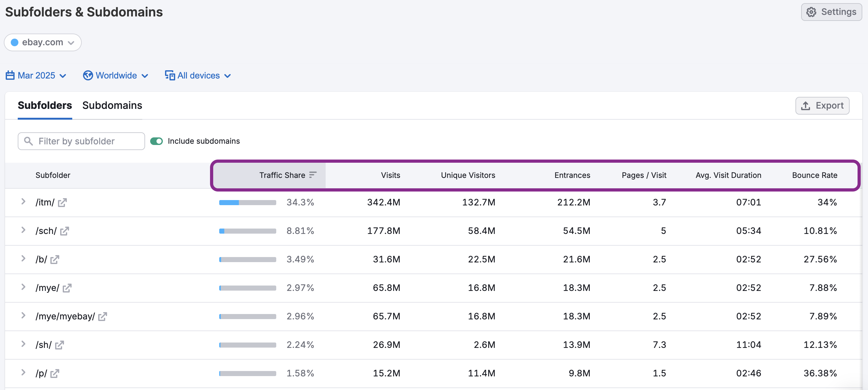The image size is (868, 390).
Task: Click the globe icon next to Worldwide
Action: (x=88, y=75)
